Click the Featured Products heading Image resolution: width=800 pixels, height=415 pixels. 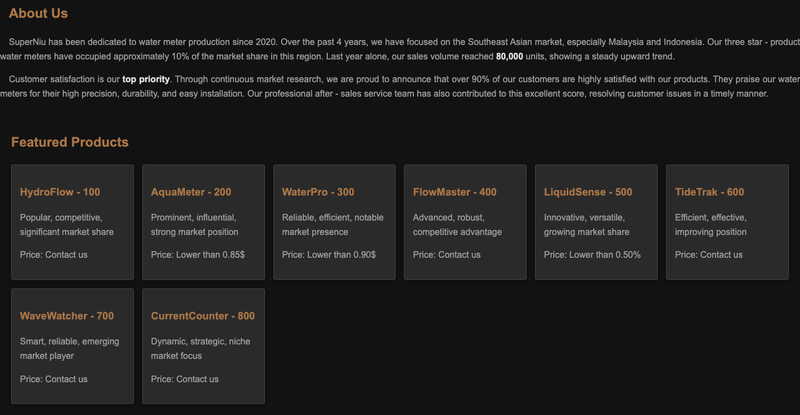pos(70,142)
